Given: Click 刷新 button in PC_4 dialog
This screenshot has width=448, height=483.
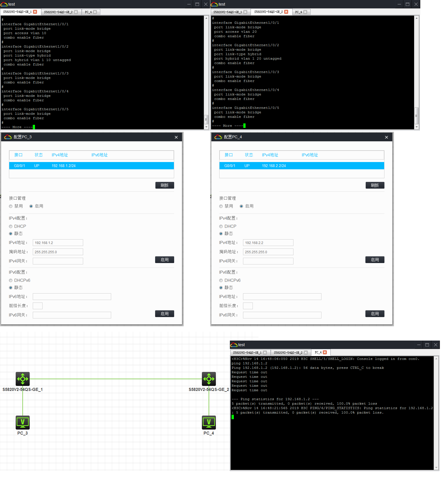Looking at the screenshot, I should (x=375, y=185).
